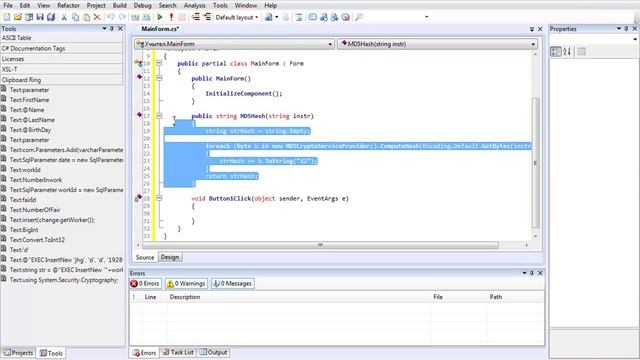Click the Cut scissors icon
This screenshot has height=360, width=640.
[64, 17]
